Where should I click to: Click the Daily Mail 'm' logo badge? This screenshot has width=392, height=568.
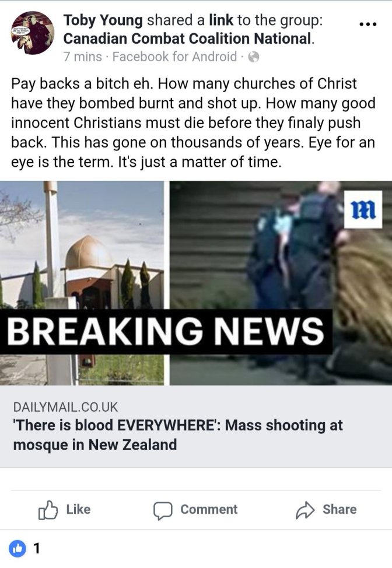point(363,209)
